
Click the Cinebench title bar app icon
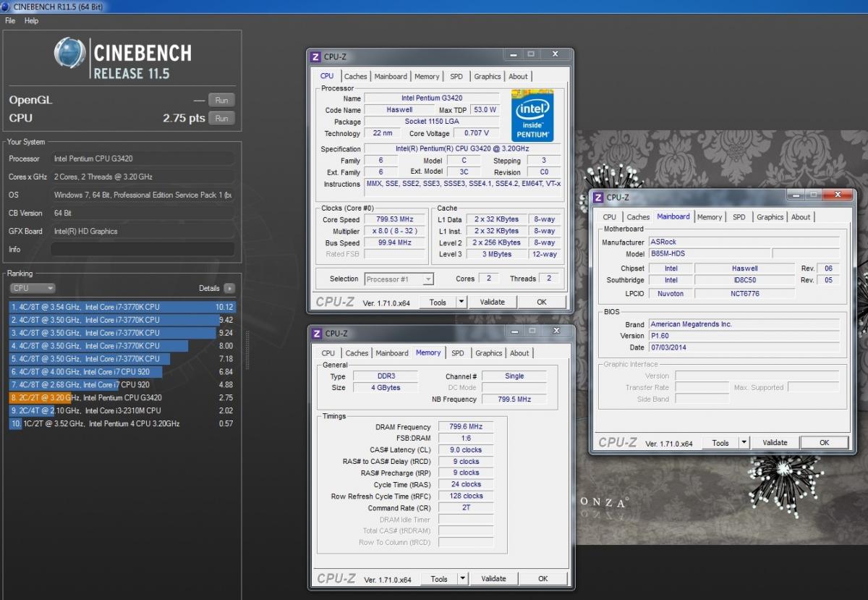click(7, 7)
